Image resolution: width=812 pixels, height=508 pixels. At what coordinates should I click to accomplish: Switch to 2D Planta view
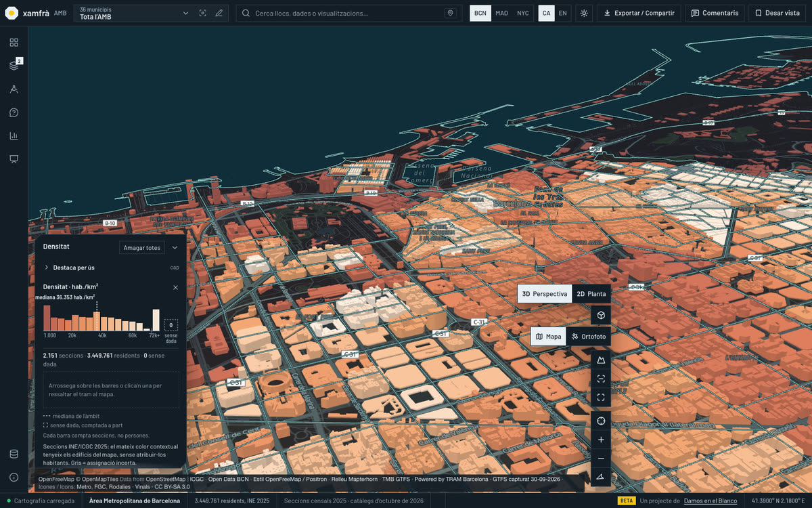591,294
